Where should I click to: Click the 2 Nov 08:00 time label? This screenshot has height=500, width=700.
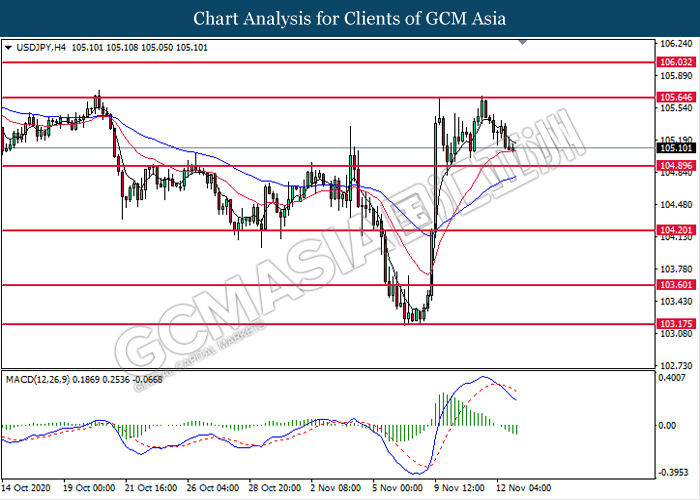point(336,488)
